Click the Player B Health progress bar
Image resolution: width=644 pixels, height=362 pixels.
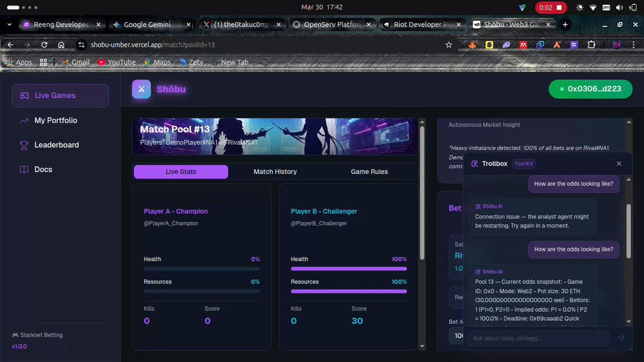point(349,269)
